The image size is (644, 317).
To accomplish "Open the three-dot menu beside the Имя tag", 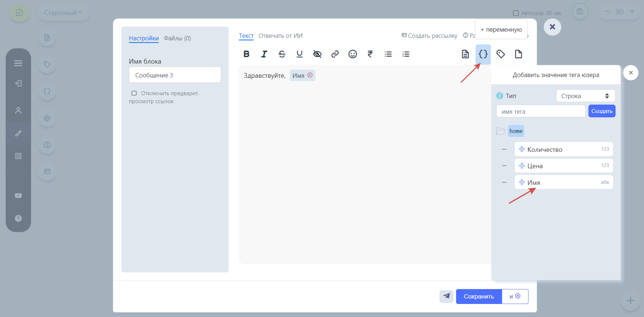I will [x=504, y=182].
